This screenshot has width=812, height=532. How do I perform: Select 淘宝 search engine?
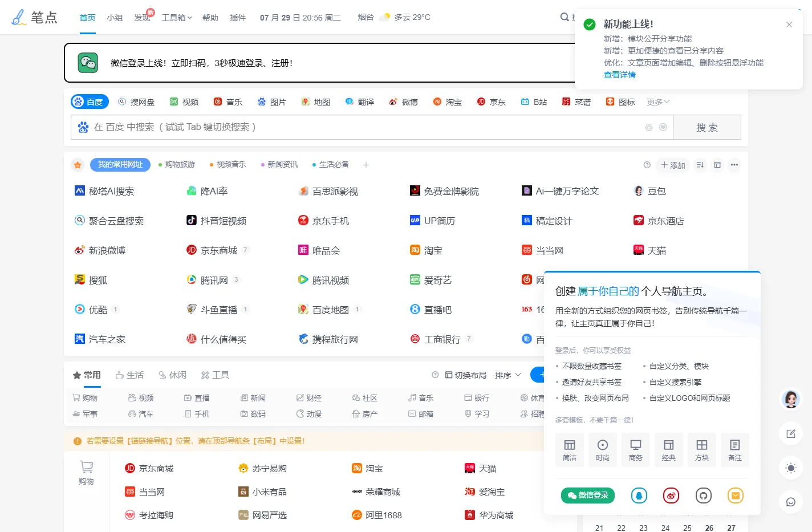pos(448,101)
